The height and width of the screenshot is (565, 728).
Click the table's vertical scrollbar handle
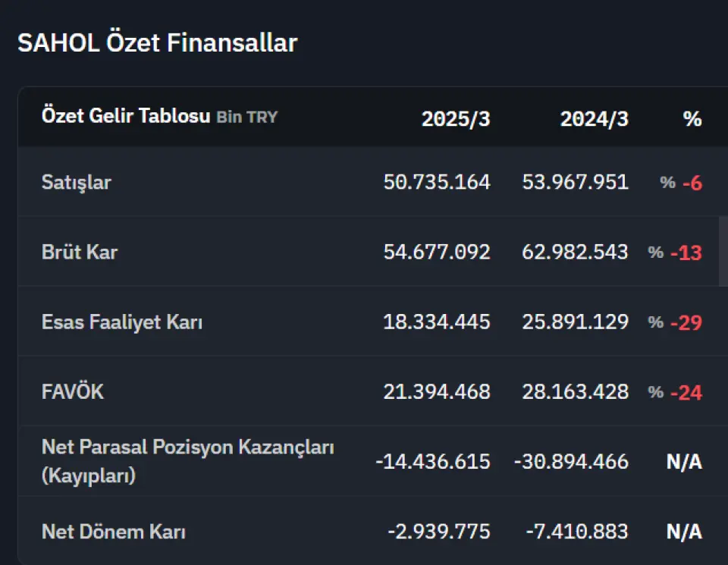(723, 251)
